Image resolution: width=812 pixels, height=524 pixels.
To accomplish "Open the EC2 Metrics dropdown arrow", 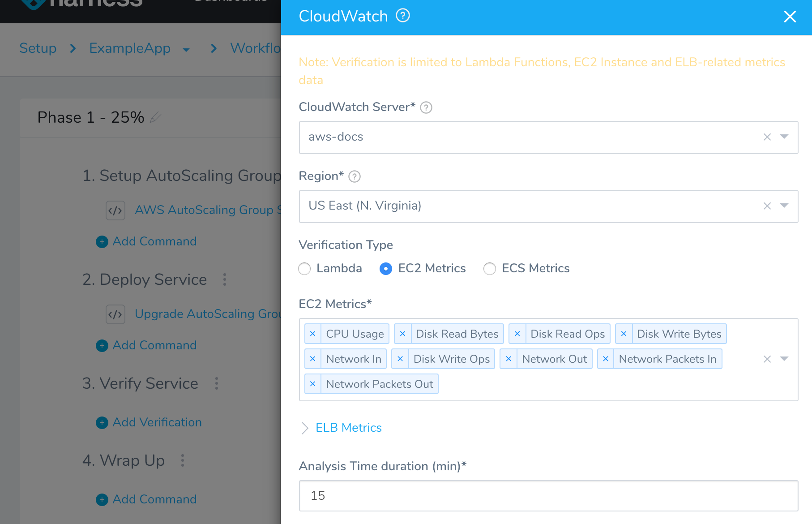I will point(784,359).
